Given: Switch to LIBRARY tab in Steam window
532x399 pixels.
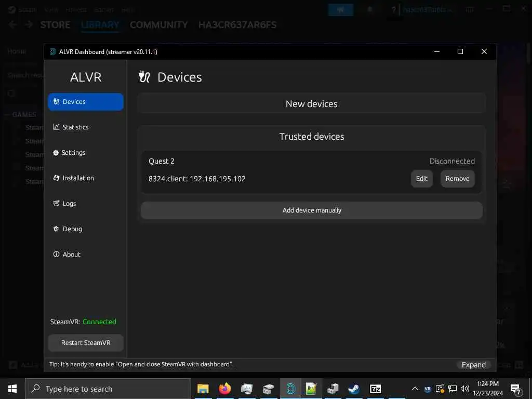Looking at the screenshot, I should 100,25.
